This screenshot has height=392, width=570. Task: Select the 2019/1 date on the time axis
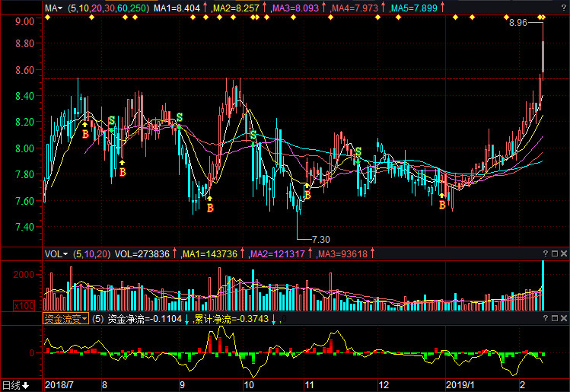click(461, 385)
